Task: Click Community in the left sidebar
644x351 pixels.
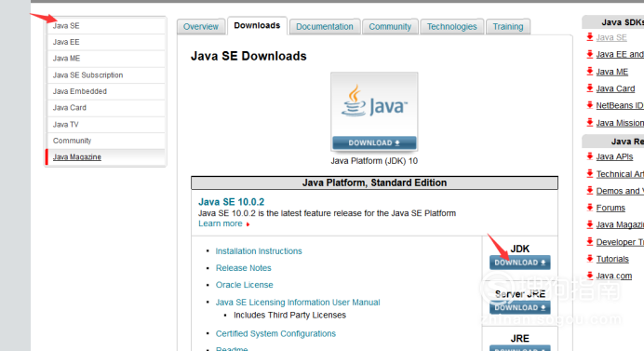Action: 106,141
